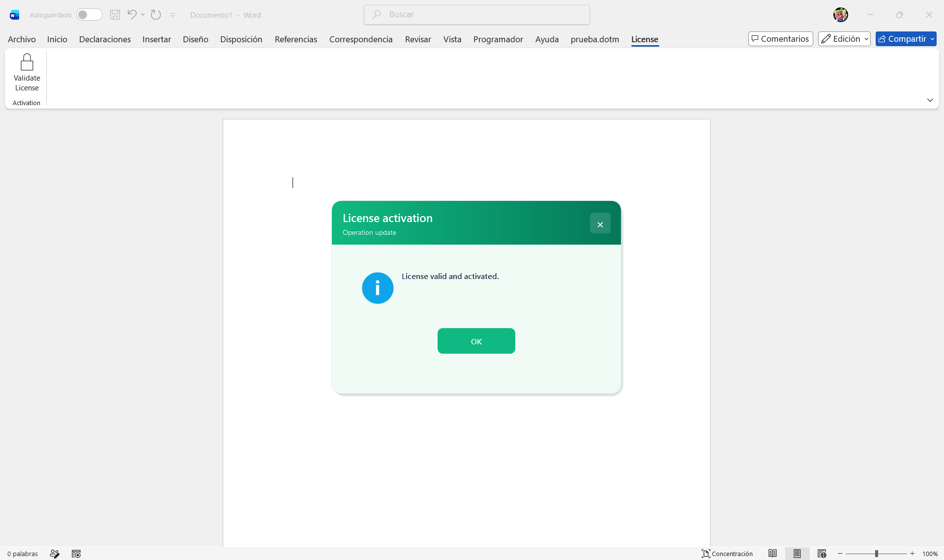Switch to the Insertar ribbon tab

tap(156, 39)
